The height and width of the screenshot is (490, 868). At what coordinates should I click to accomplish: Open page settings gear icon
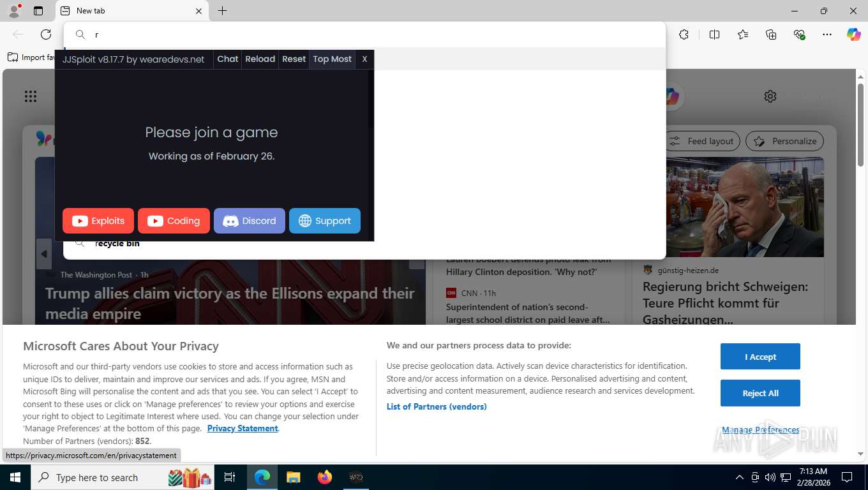click(x=770, y=96)
